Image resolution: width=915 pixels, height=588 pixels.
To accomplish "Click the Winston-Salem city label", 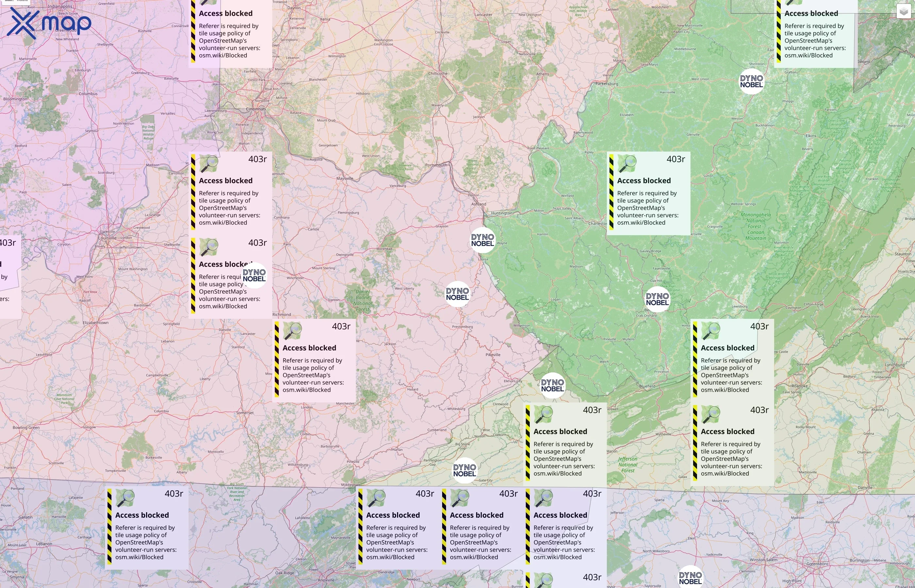I will tap(763, 560).
